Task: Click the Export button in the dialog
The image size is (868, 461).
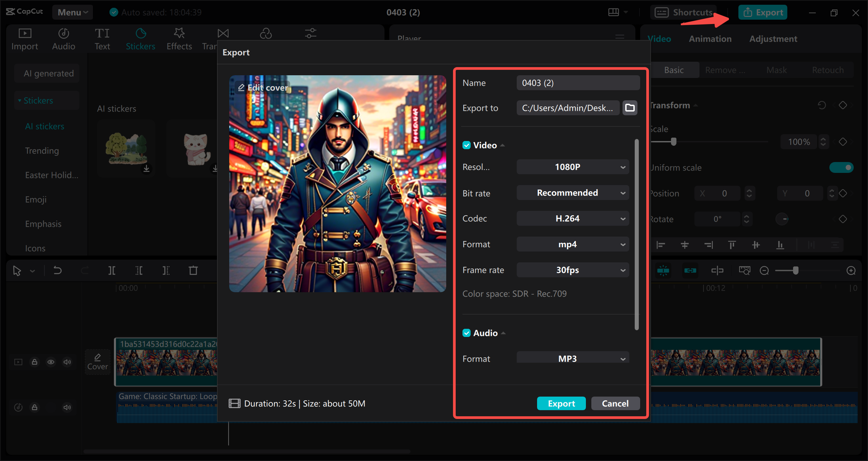Action: [x=561, y=403]
